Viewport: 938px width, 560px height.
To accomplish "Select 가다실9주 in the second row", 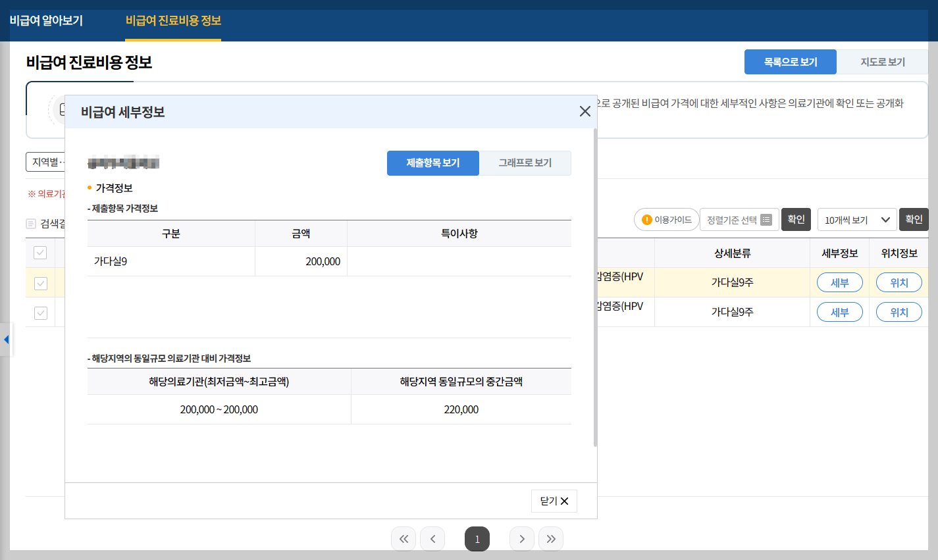I will tap(732, 312).
